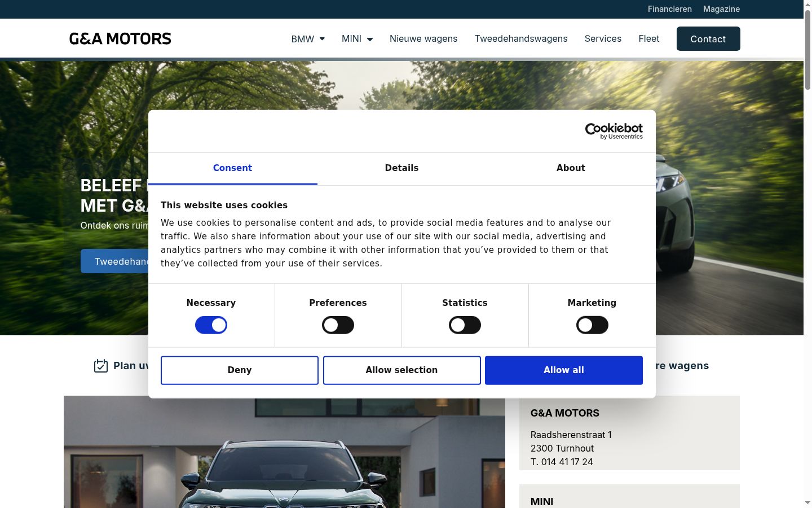Image resolution: width=812 pixels, height=508 pixels.
Task: Click Allow all cookies button
Action: click(564, 370)
